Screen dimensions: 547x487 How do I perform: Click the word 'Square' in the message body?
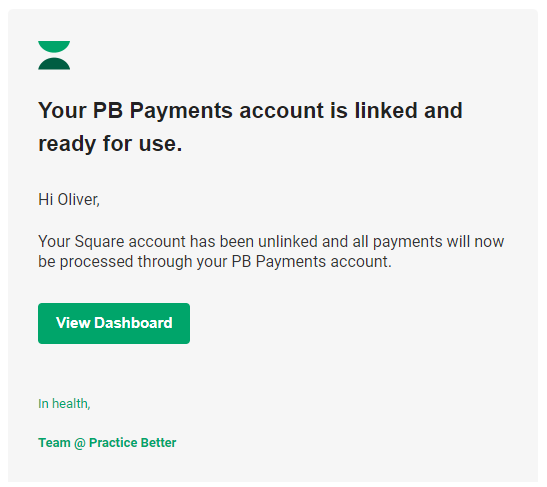coord(99,242)
